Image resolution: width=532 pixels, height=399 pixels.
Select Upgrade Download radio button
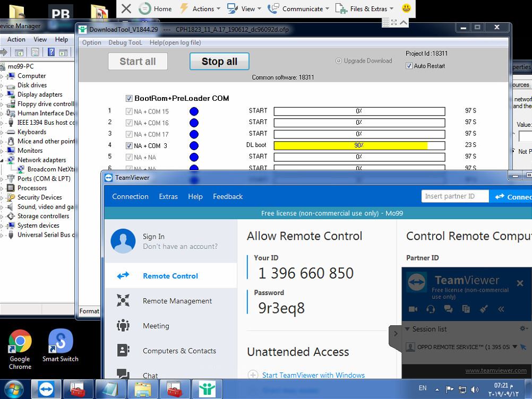pos(338,60)
